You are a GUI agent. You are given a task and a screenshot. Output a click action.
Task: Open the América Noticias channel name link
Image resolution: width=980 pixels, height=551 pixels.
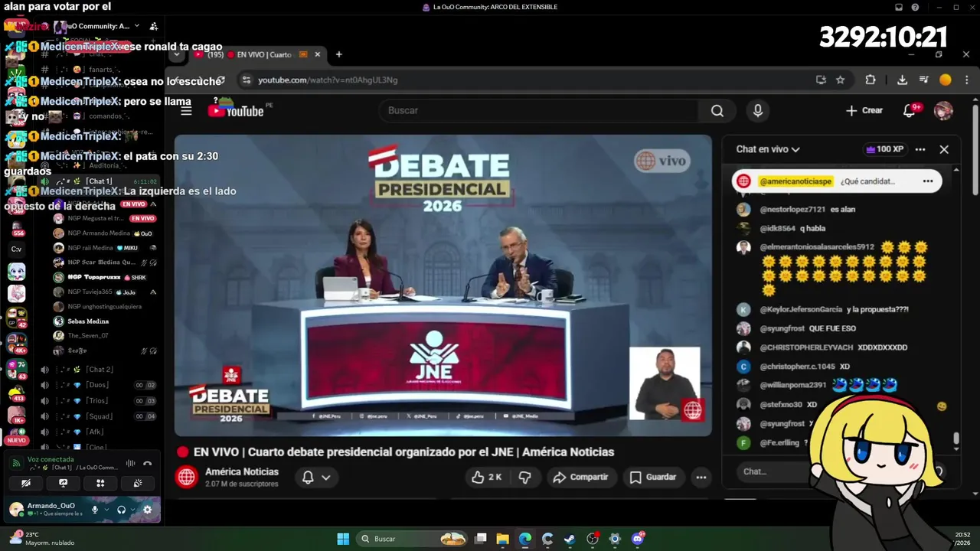pyautogui.click(x=242, y=471)
